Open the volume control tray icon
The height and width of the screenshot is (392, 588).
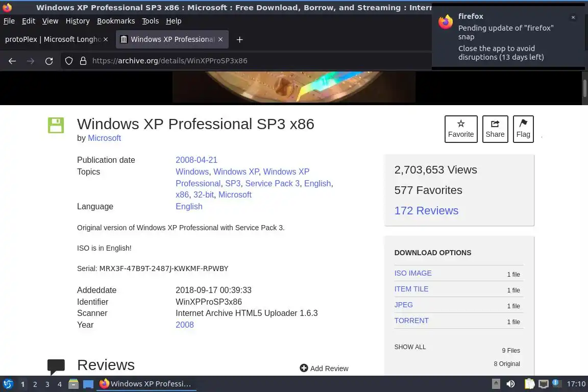[x=510, y=384]
